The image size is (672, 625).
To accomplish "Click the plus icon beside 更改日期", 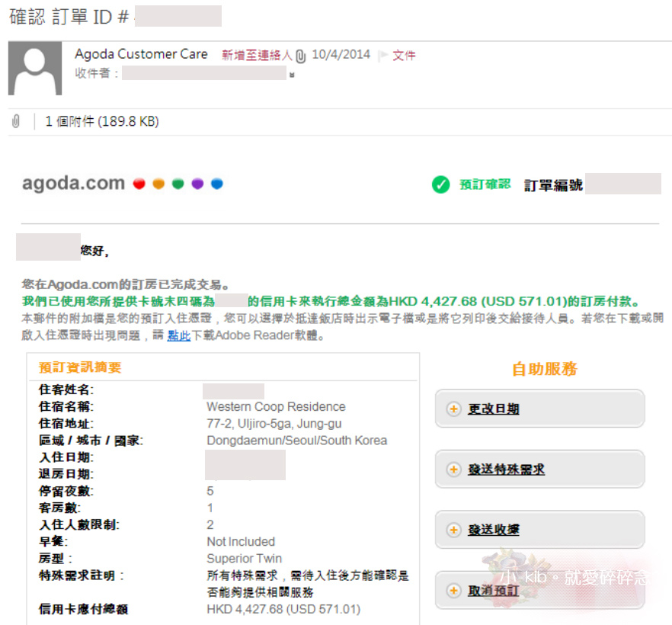I will pos(453,409).
